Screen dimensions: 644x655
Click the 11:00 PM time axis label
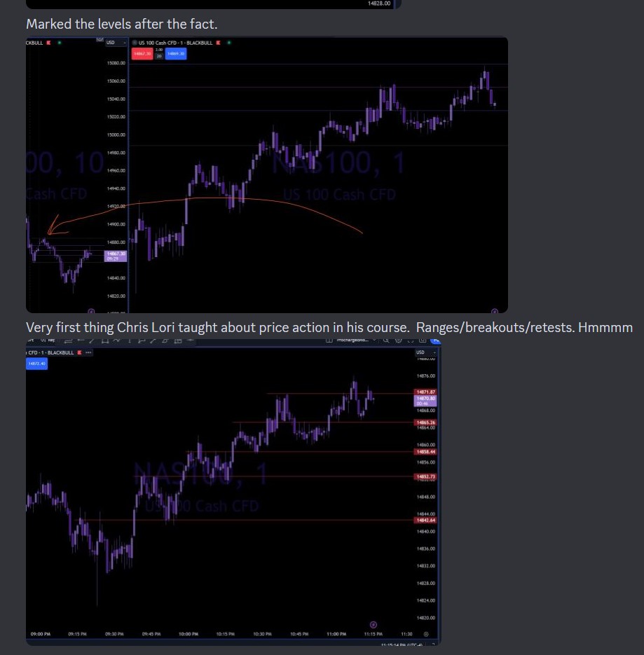(x=336, y=634)
